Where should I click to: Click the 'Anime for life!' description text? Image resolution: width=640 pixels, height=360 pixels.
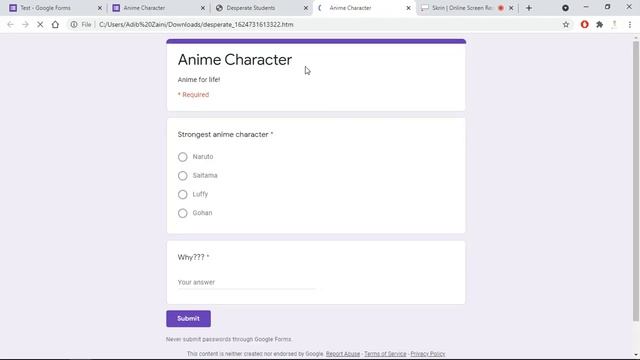pyautogui.click(x=199, y=80)
